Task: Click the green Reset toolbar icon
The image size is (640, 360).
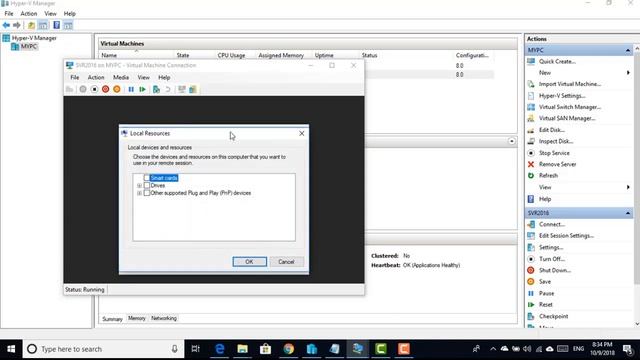Action: point(142,89)
